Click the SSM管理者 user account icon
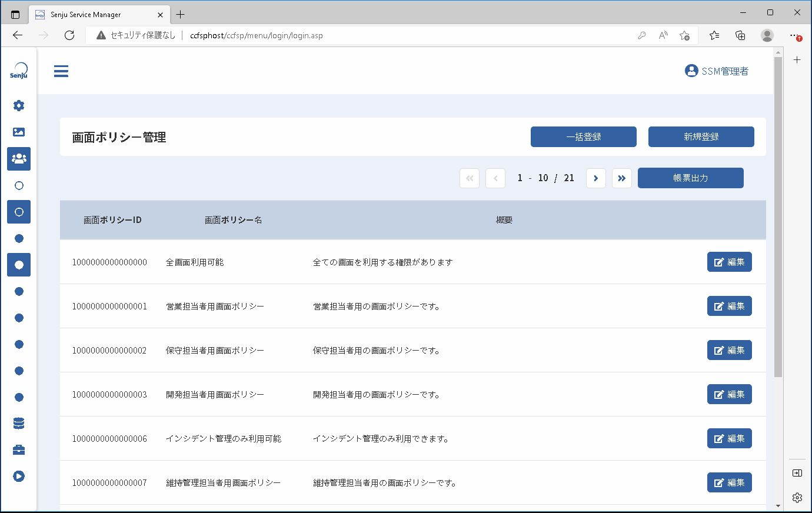The image size is (812, 513). (x=691, y=71)
